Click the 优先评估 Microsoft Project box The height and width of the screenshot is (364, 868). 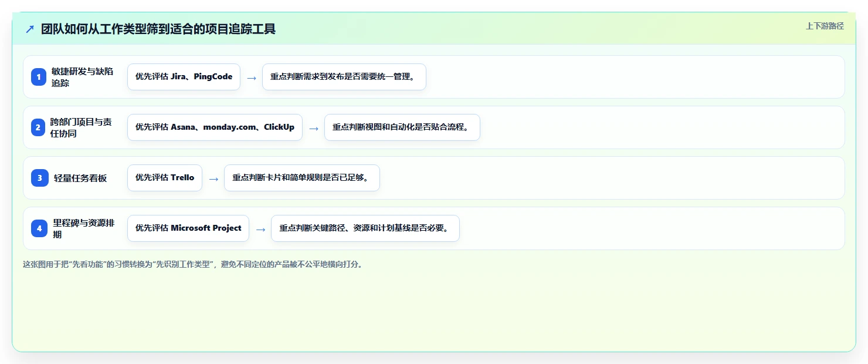click(x=188, y=228)
